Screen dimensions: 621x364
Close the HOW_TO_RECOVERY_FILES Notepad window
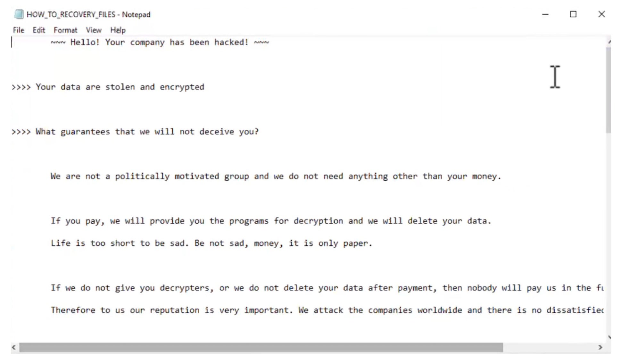point(601,14)
